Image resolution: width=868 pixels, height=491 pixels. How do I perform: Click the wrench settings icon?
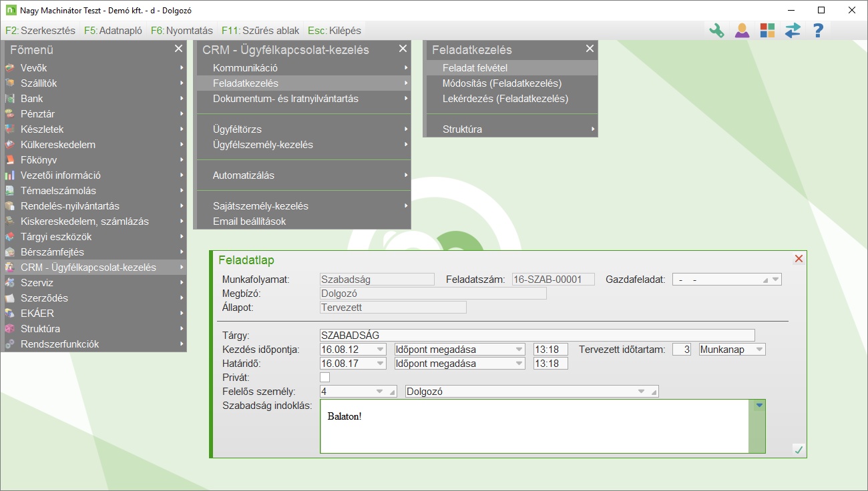coord(716,31)
